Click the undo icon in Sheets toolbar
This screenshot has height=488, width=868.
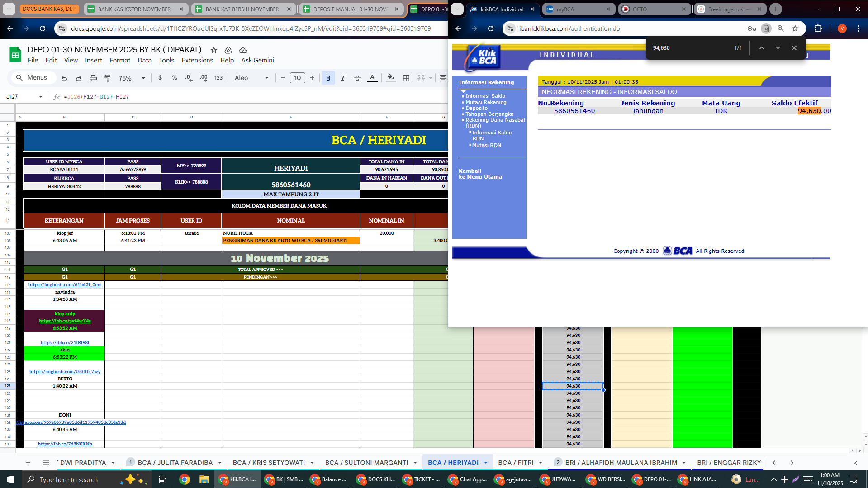click(x=64, y=78)
